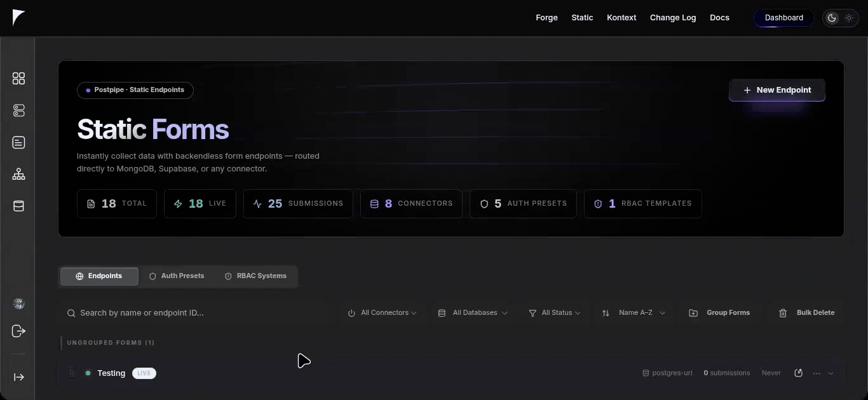Select the Endpoints tab
Image resolution: width=868 pixels, height=400 pixels.
(99, 276)
